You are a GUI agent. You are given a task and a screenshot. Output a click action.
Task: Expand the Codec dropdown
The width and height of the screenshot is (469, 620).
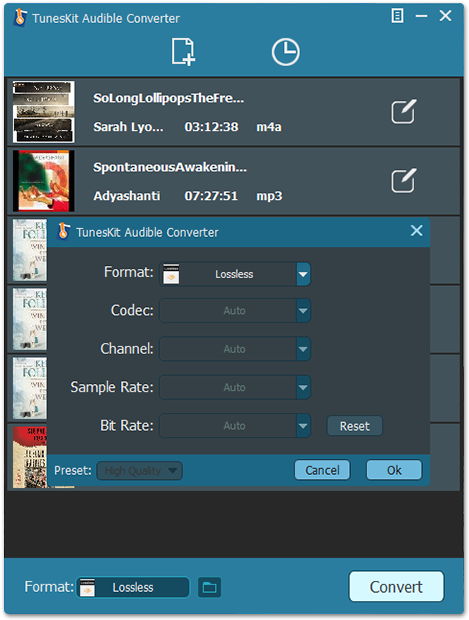pos(303,311)
